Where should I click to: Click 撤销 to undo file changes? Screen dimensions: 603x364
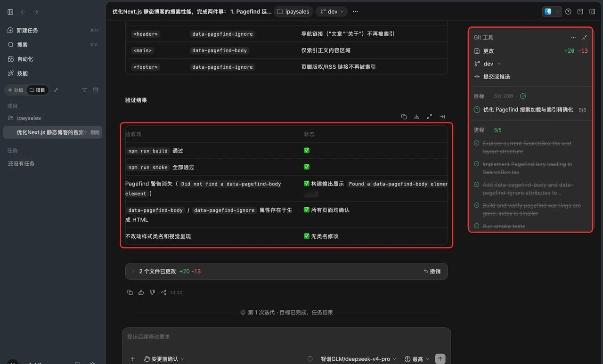click(432, 271)
